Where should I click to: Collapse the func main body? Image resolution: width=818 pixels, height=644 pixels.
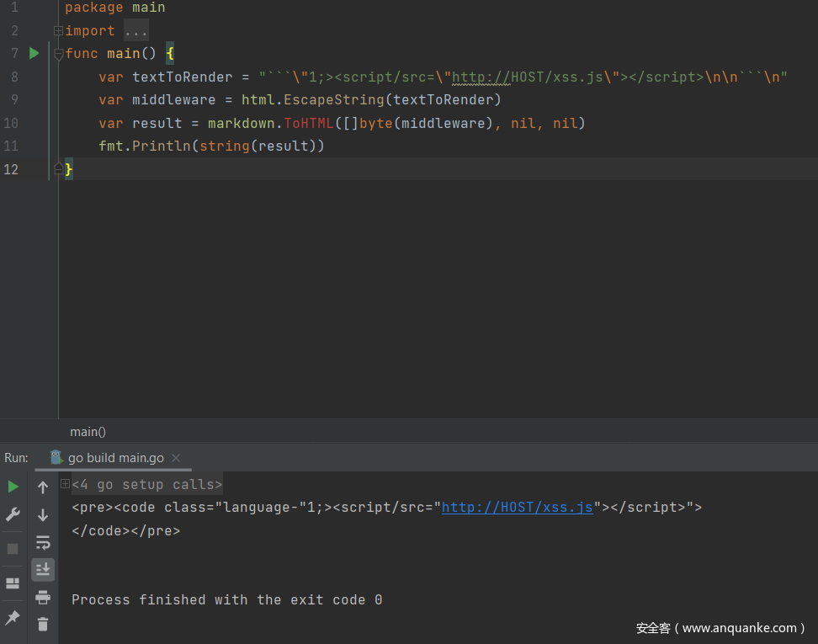(58, 54)
